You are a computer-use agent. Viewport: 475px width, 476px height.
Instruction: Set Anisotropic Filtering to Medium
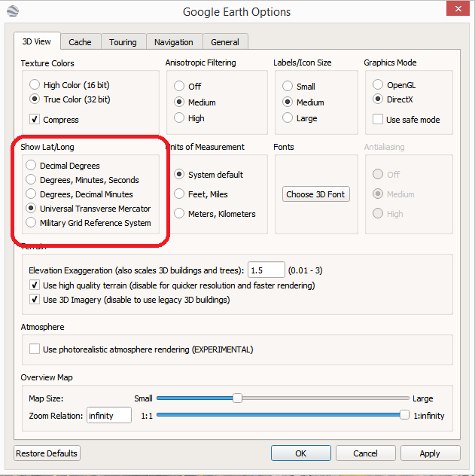pos(179,102)
